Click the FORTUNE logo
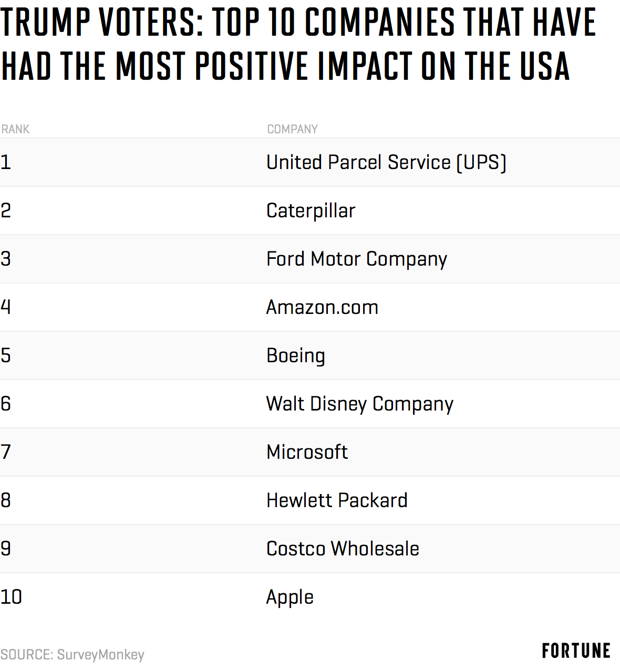 click(x=576, y=651)
